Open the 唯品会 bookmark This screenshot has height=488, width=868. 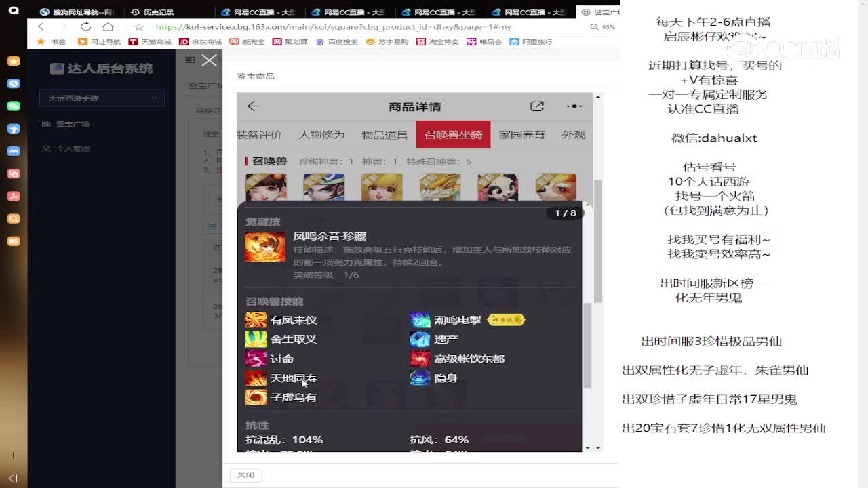pos(484,42)
